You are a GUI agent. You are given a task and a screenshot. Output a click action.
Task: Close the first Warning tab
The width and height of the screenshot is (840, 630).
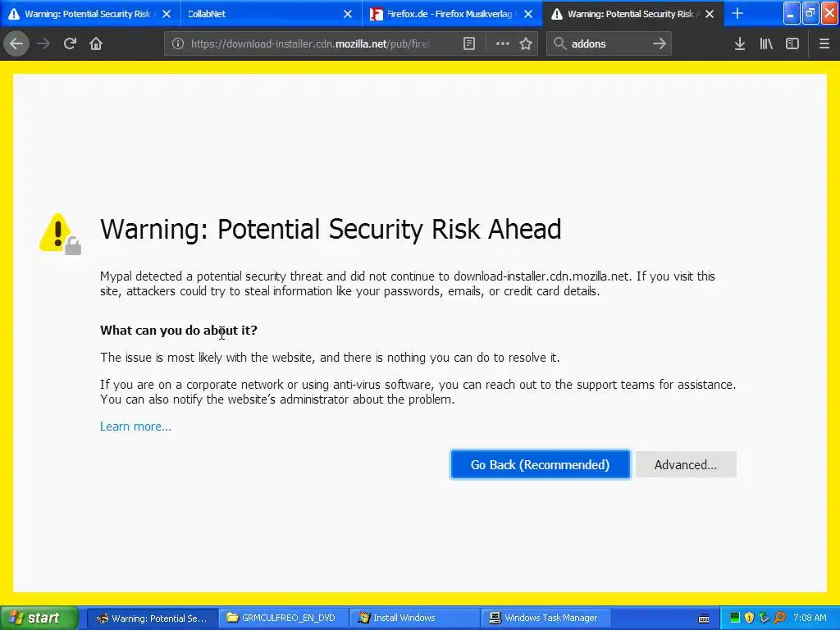167,14
